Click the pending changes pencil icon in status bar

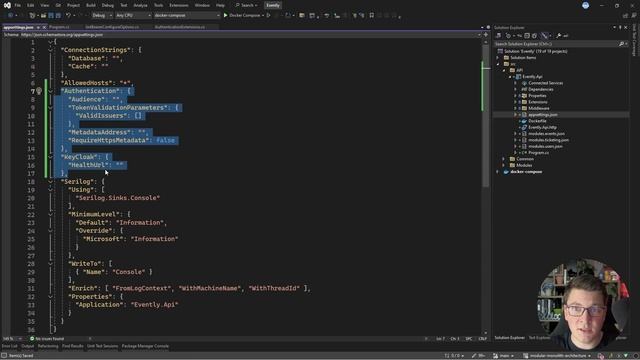tap(474, 356)
